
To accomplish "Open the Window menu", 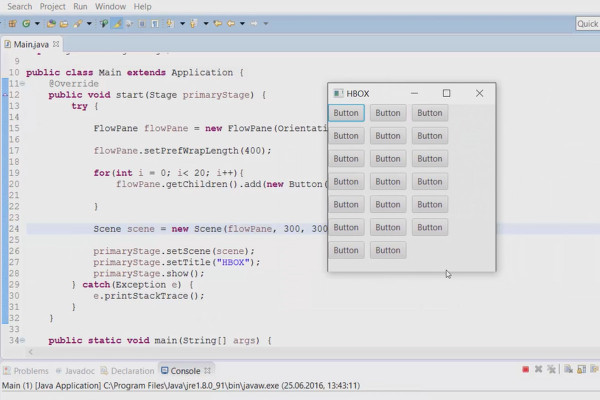I will click(x=110, y=7).
